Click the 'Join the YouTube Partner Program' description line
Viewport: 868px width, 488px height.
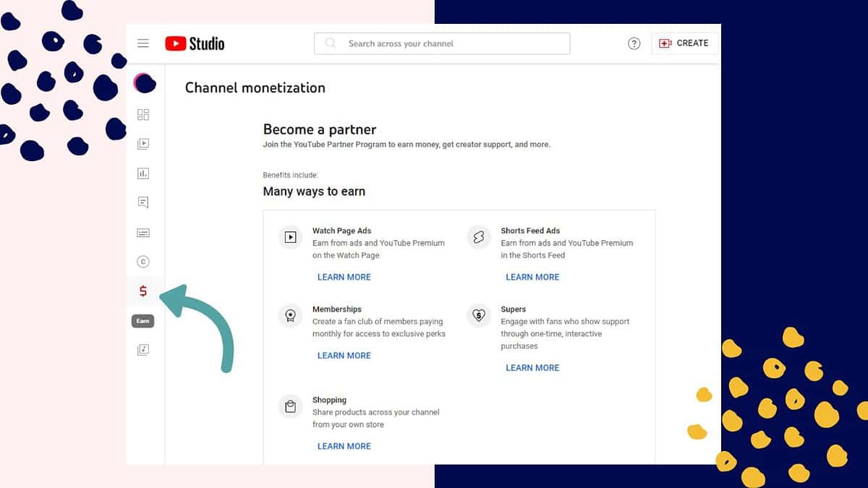pos(407,145)
